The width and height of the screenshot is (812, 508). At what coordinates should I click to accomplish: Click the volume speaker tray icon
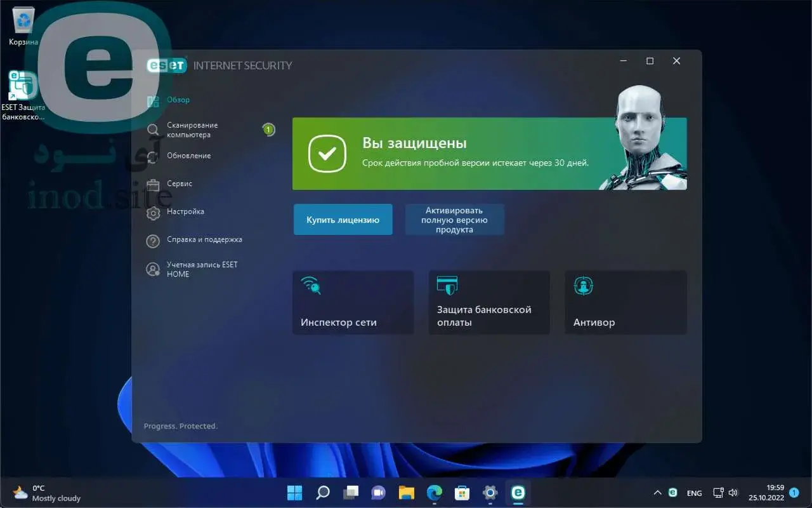[x=733, y=493]
